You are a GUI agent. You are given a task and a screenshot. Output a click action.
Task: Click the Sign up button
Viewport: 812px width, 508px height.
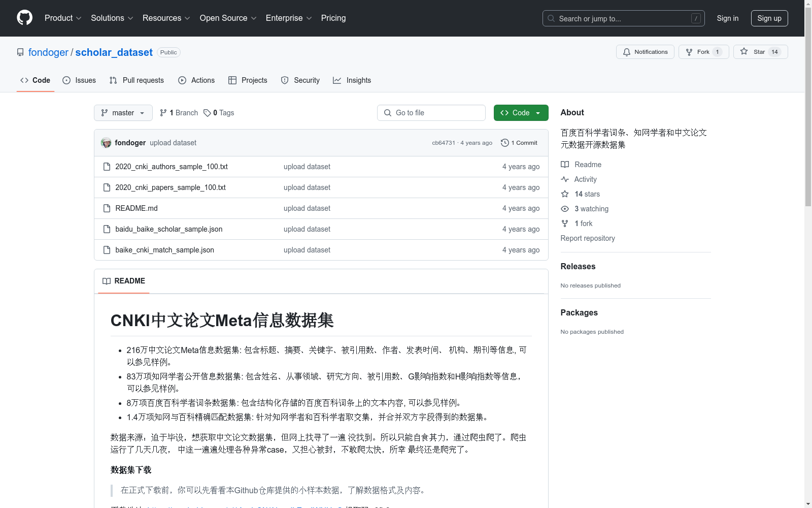769,18
